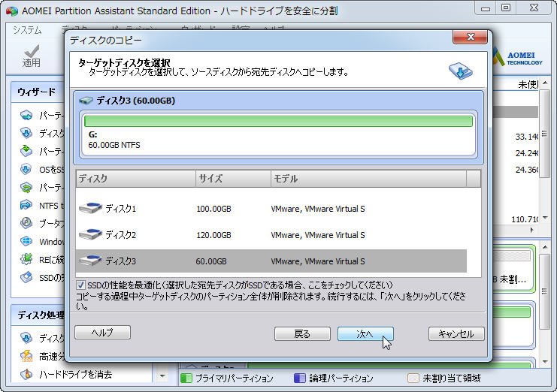Click the partition list scrollbar up arrow
The width and height of the screenshot is (557, 392).
click(x=545, y=83)
